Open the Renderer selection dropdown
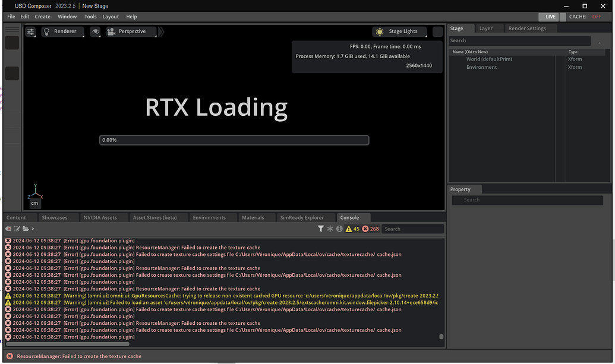This screenshot has height=364, width=615. [x=65, y=31]
